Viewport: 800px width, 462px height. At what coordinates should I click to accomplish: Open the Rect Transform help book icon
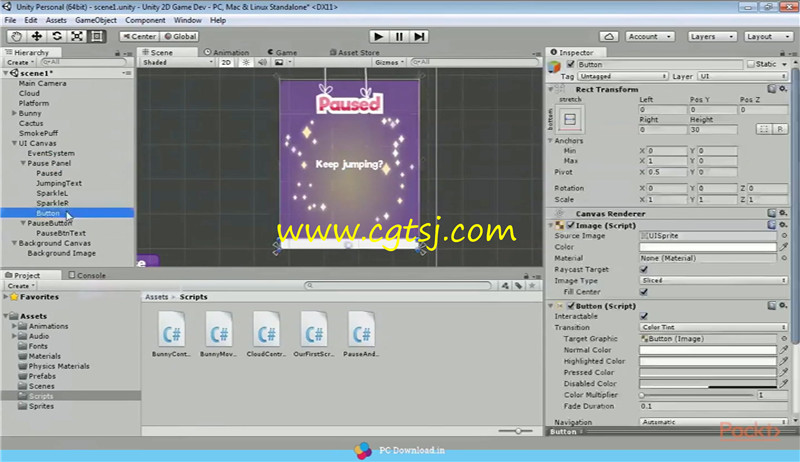(771, 89)
